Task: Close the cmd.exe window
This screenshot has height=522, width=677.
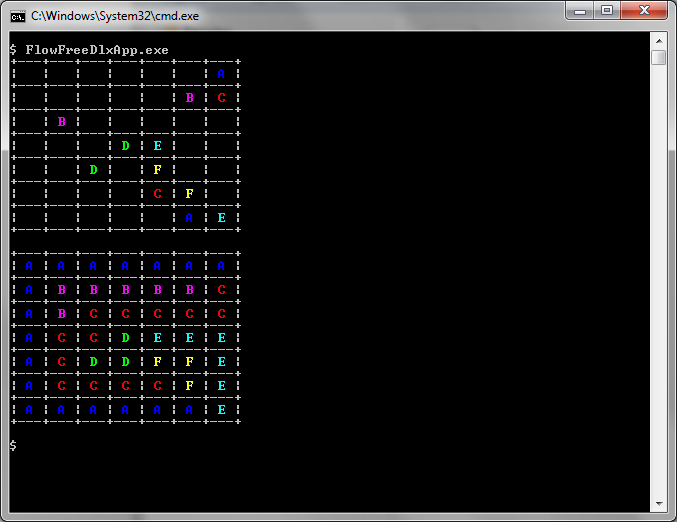Action: (644, 10)
